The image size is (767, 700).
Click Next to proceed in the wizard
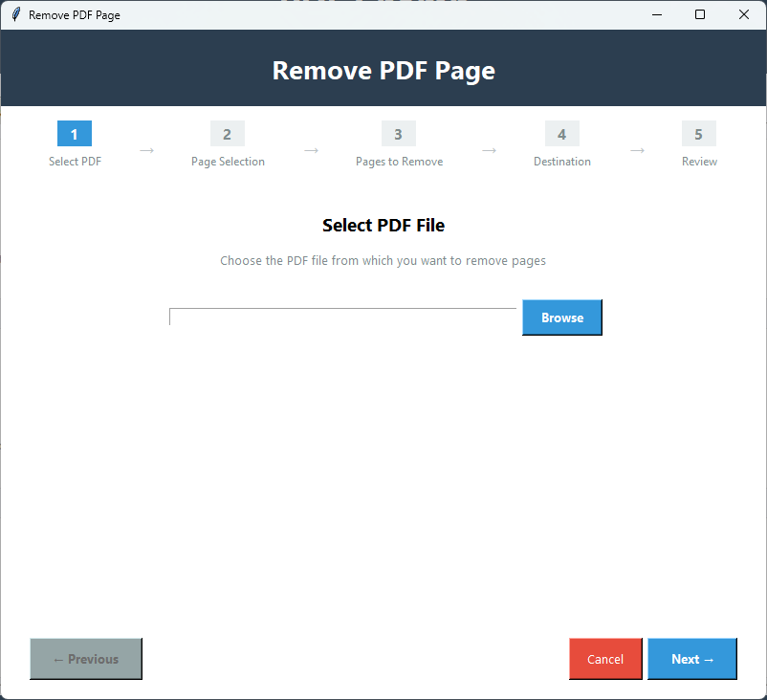[691, 659]
